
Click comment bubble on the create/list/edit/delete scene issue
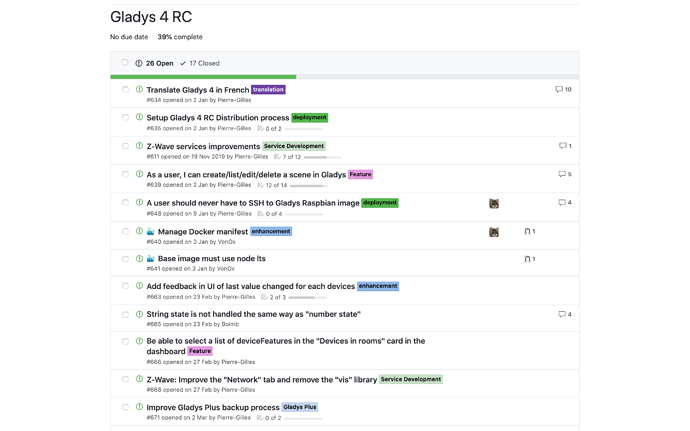coord(562,174)
